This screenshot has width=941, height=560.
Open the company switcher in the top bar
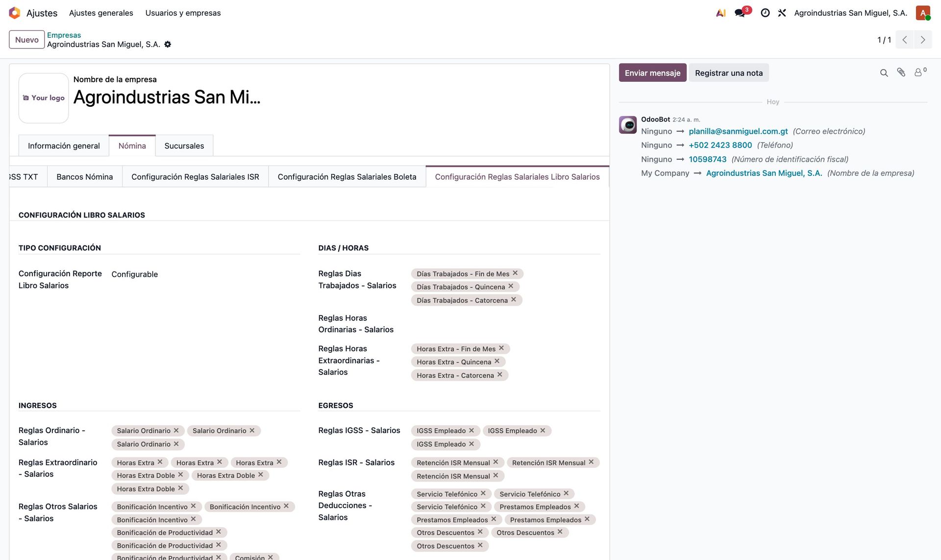click(x=851, y=13)
